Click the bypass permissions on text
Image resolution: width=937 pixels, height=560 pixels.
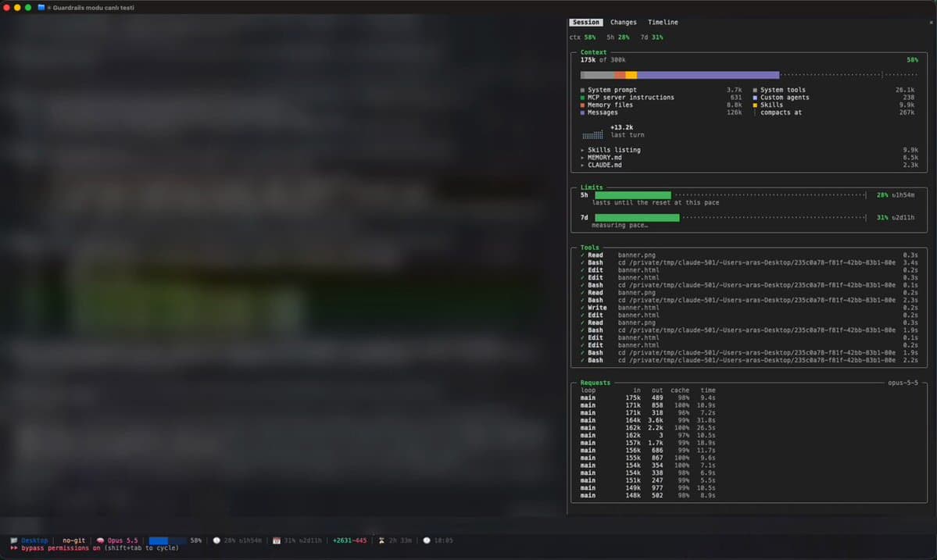pyautogui.click(x=61, y=548)
